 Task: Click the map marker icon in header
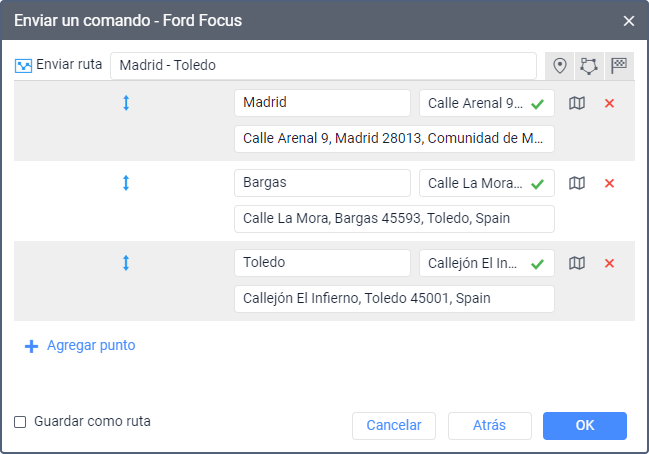point(560,65)
